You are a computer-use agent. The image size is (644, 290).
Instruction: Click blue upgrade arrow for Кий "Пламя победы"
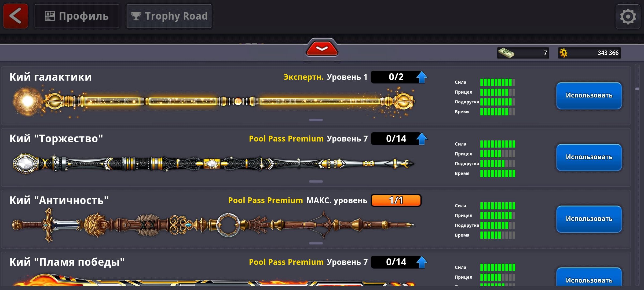click(x=422, y=262)
